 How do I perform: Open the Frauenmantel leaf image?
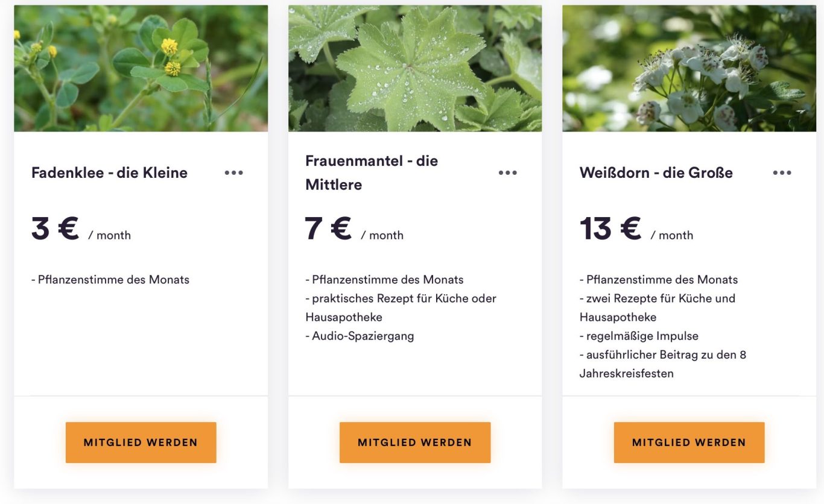415,69
